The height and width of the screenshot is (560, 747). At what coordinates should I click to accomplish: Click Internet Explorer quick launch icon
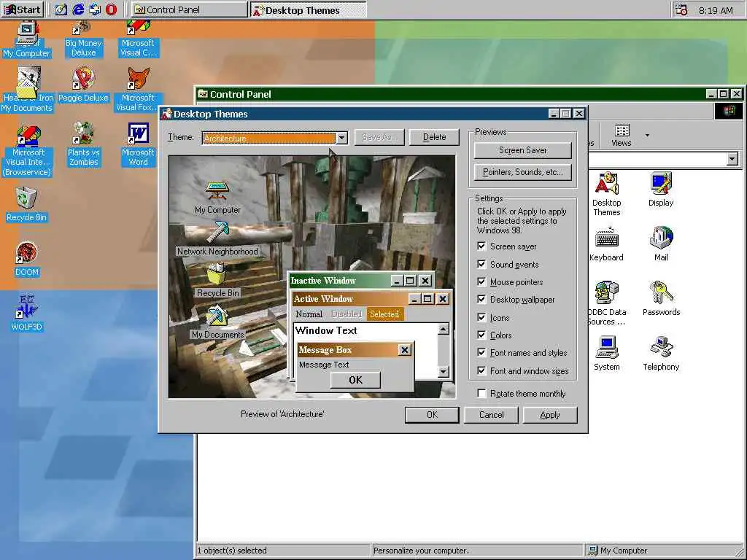[78, 9]
